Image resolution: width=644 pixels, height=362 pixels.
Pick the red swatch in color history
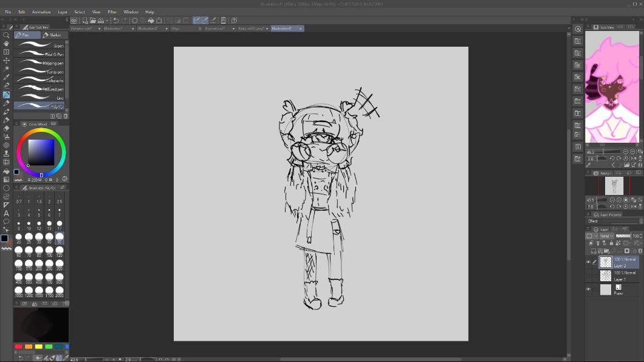point(18,347)
